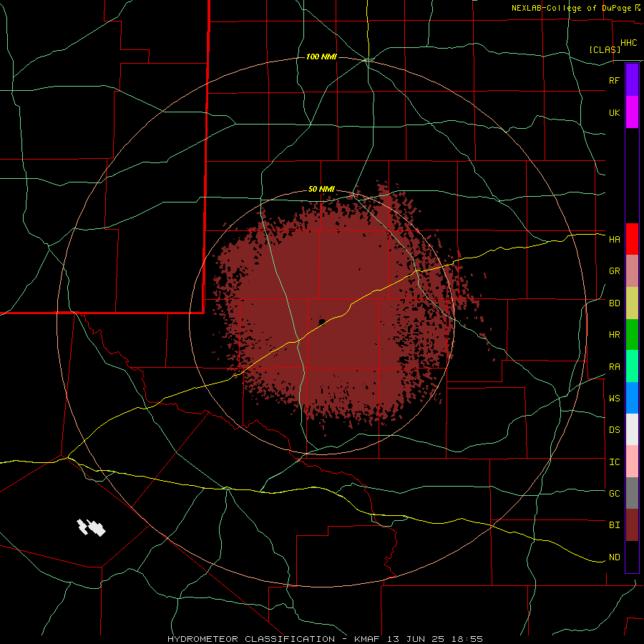Click the DS legend label

click(x=614, y=430)
